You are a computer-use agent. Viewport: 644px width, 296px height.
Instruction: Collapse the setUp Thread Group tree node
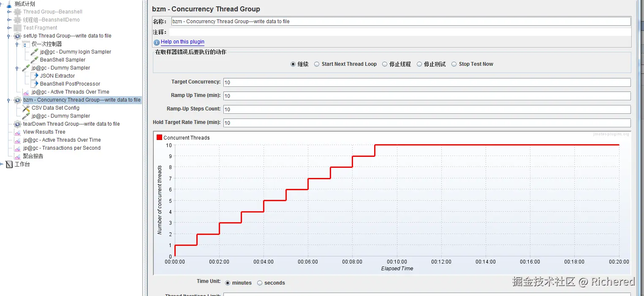(8, 36)
